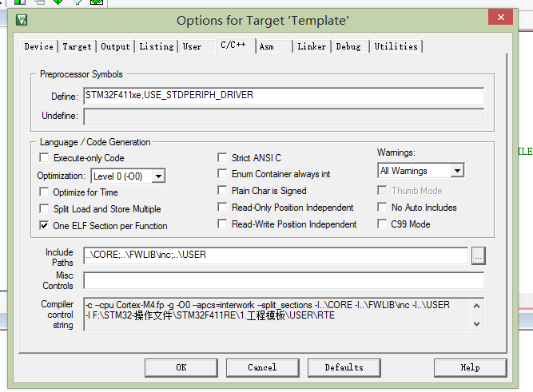Toggle Read-Only Position Independent checkbox
The width and height of the screenshot is (533, 392).
[x=222, y=207]
